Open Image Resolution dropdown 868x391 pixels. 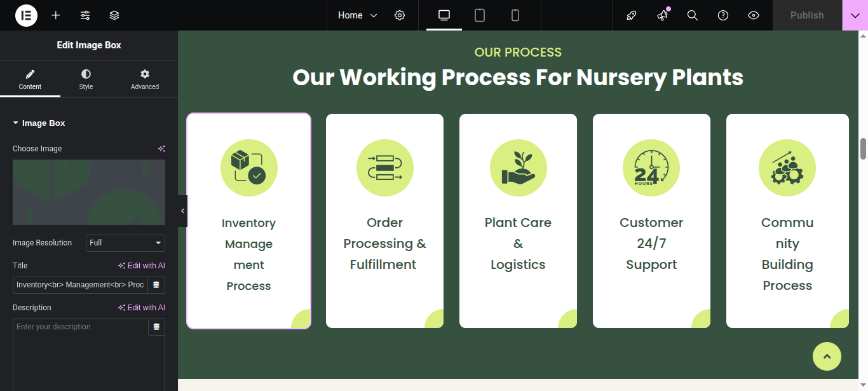pos(125,243)
